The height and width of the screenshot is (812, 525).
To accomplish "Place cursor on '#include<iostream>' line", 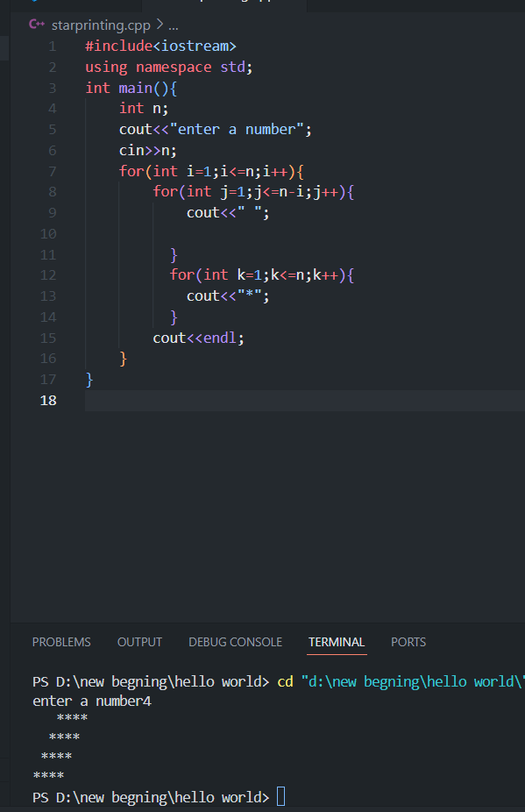I will click(x=160, y=46).
